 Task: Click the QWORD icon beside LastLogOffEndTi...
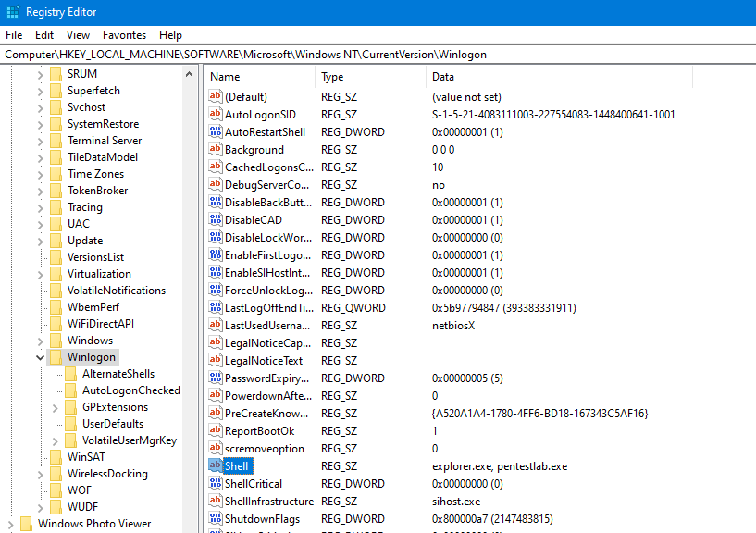pos(215,308)
